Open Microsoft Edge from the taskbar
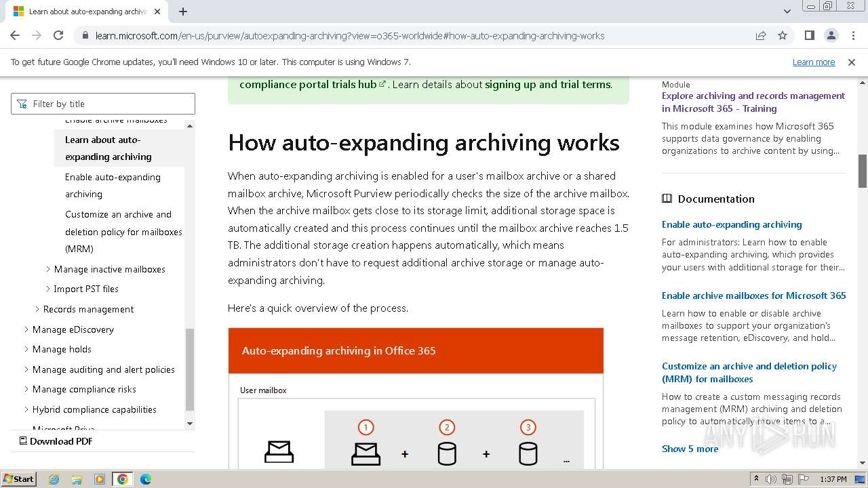This screenshot has height=488, width=868. [145, 479]
